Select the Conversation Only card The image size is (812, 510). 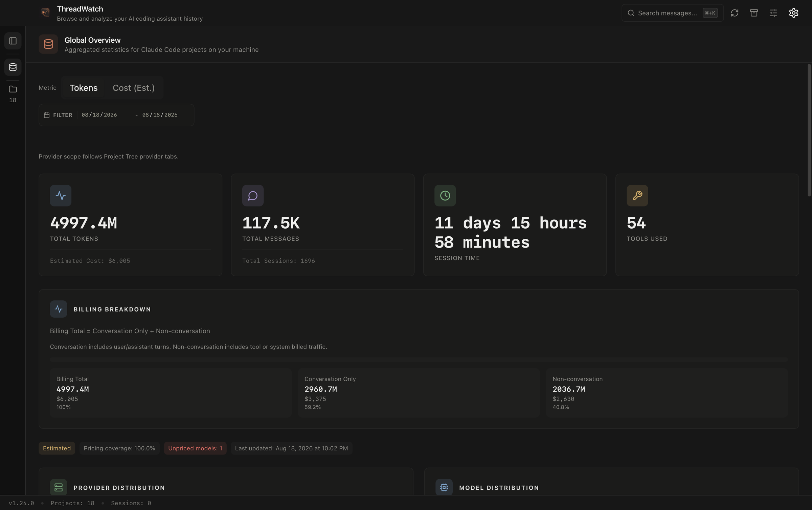click(x=419, y=393)
